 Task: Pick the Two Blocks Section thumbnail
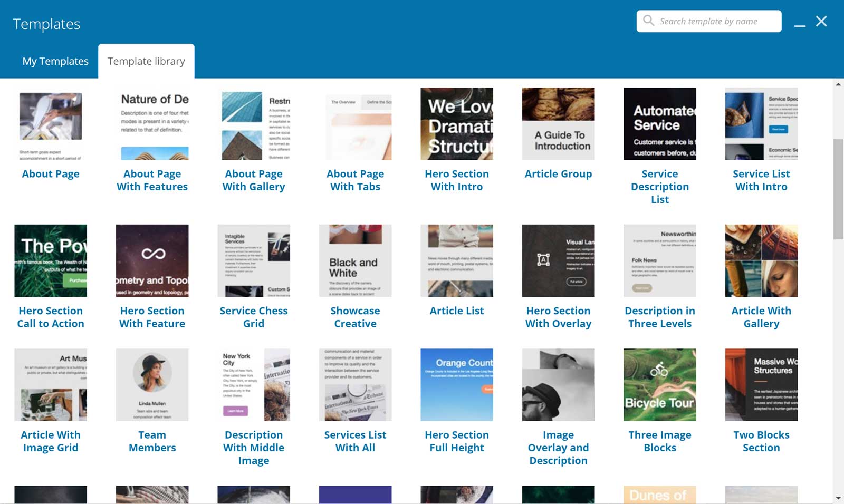coord(762,385)
